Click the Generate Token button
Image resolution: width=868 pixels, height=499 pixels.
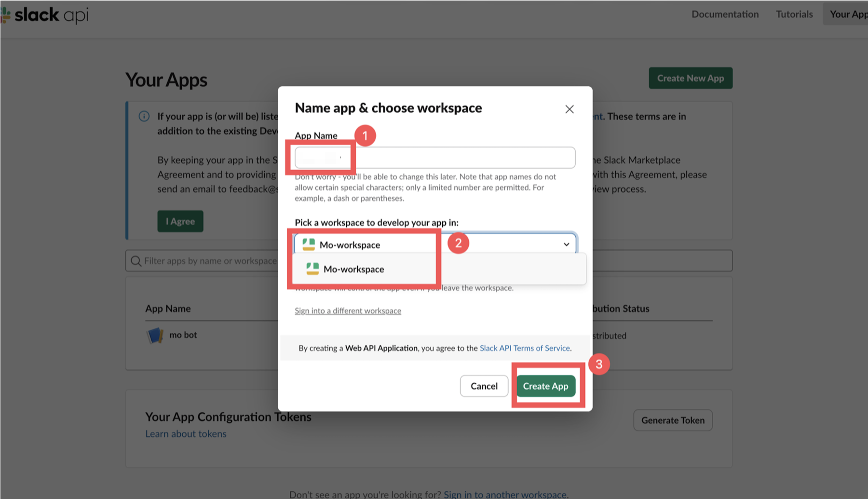pos(673,420)
